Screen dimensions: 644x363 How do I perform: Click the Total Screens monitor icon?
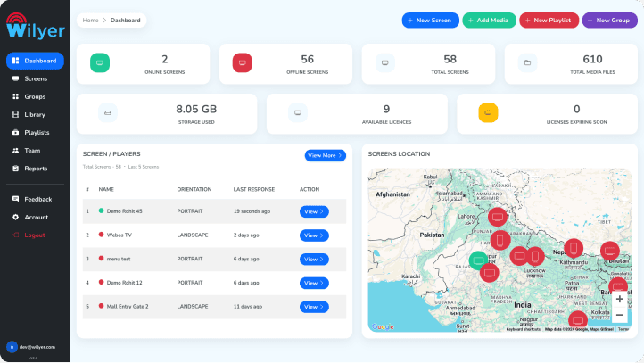point(384,62)
